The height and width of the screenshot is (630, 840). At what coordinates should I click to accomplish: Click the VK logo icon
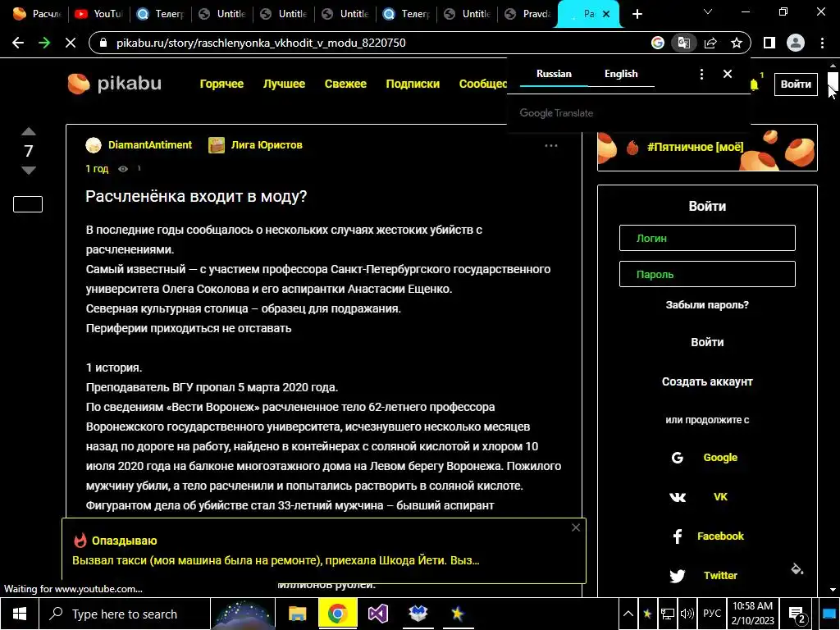tap(677, 497)
